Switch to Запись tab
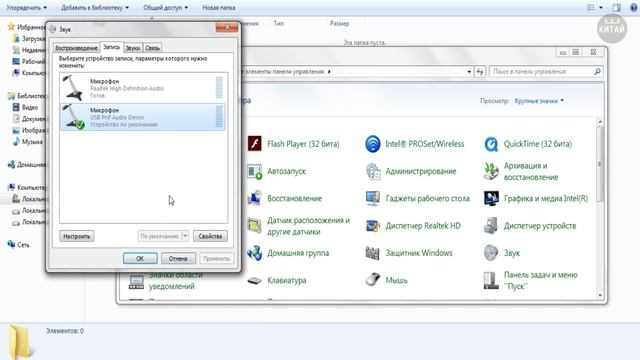 [111, 47]
